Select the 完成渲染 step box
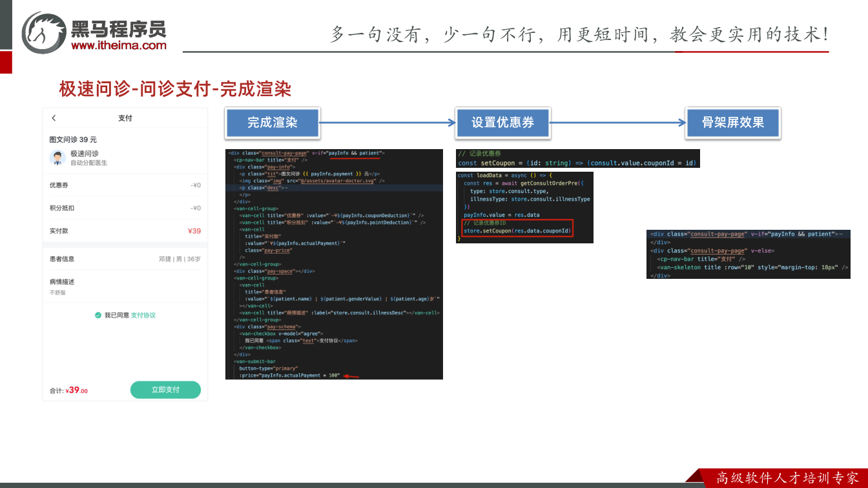The height and width of the screenshot is (488, 868). tap(272, 123)
